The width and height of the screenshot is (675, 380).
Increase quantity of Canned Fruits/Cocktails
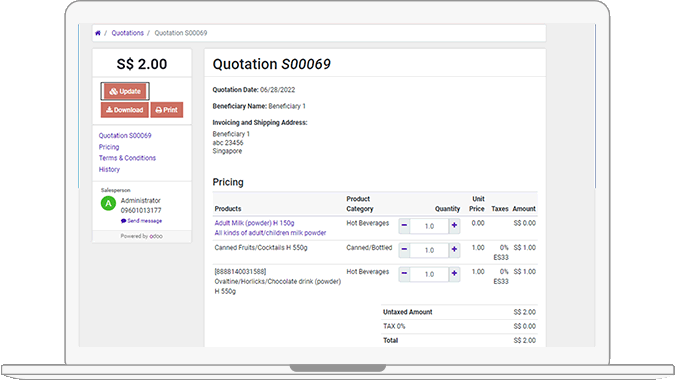(x=454, y=250)
